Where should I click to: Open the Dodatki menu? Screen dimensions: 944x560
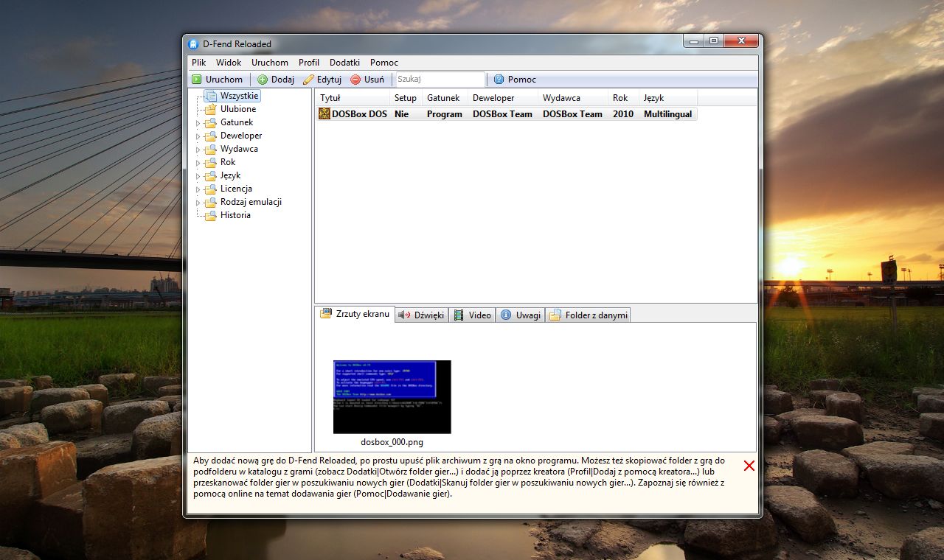344,63
